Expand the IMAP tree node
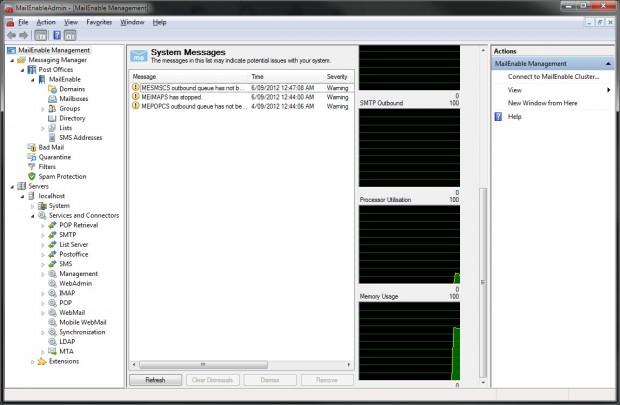 (x=43, y=293)
